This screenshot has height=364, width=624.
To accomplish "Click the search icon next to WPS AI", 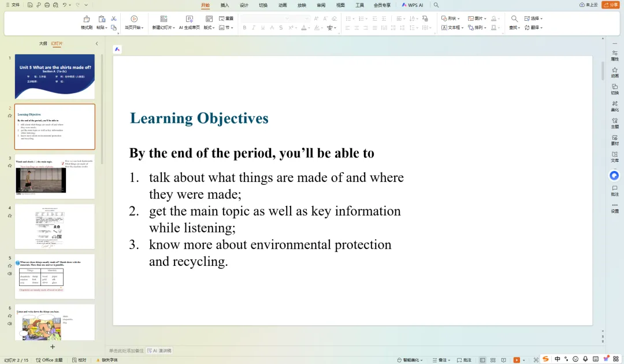I will point(436,5).
